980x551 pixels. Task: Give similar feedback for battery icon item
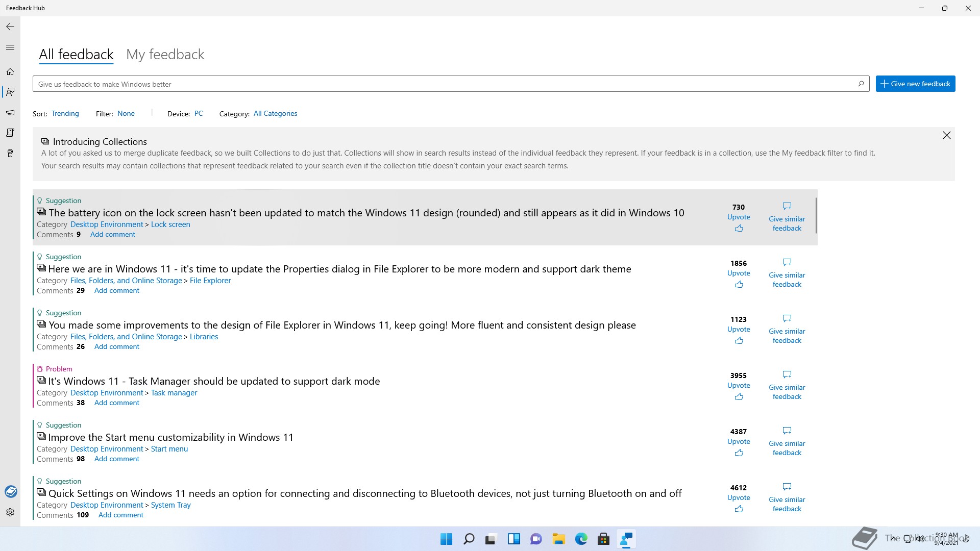coord(787,217)
